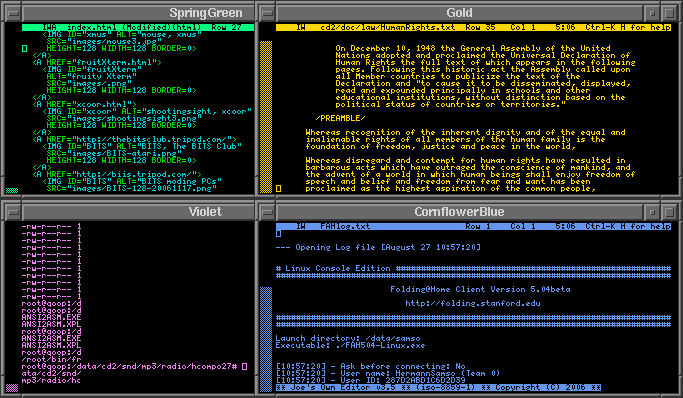Open the SpringGreen window menu button
The width and height of the screenshot is (683, 398).
14,13
